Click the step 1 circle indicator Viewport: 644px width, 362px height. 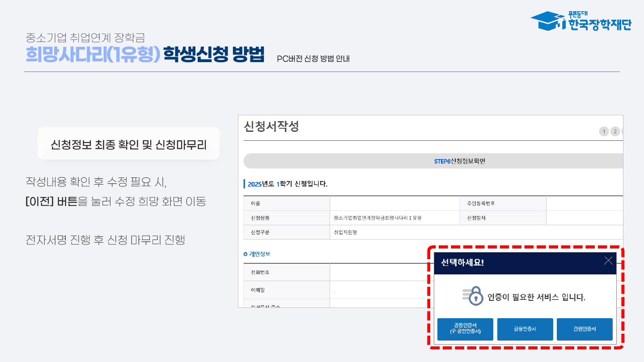604,131
